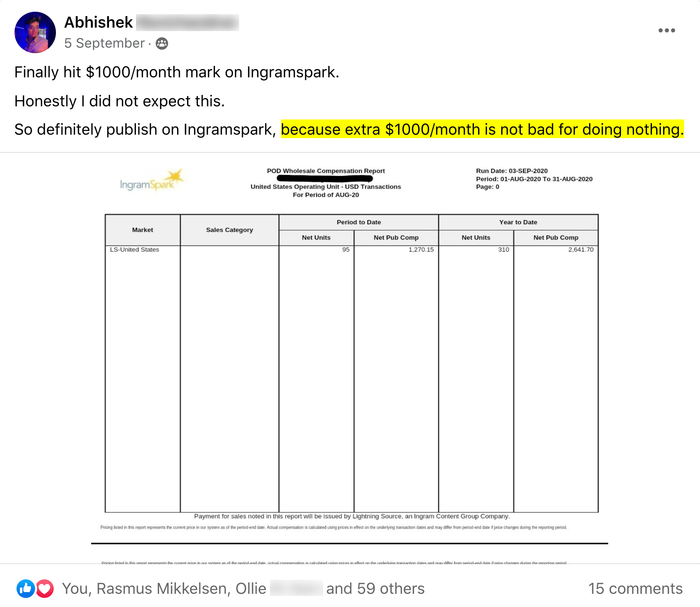Click the Period to Date column header

tap(359, 222)
